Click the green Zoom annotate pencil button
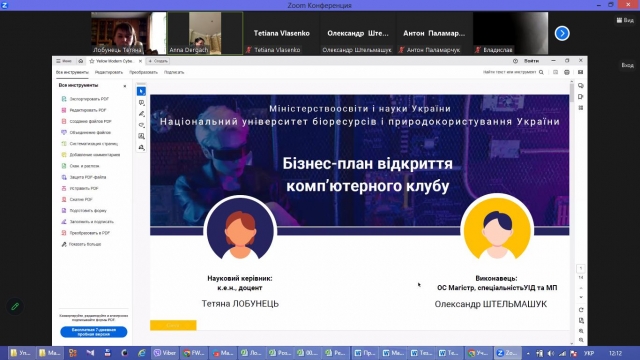The width and height of the screenshot is (640, 360). point(15,307)
